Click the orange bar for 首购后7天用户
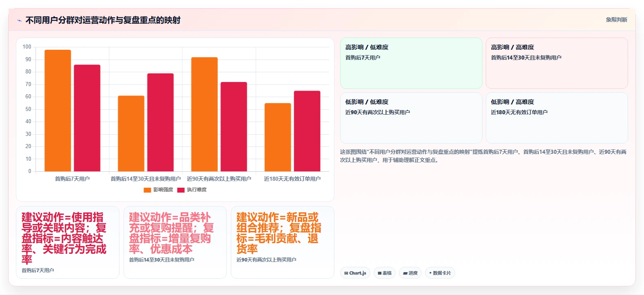The height and width of the screenshot is (295, 644). coord(58,111)
